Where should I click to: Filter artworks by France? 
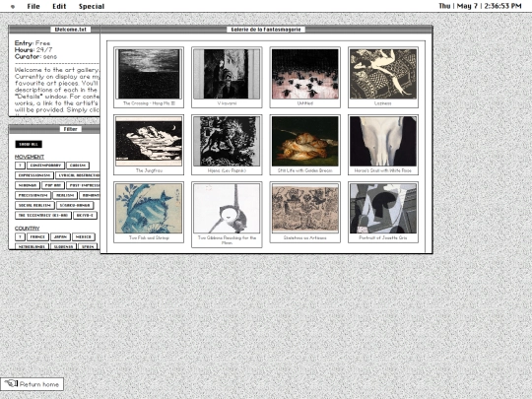pyautogui.click(x=37, y=236)
